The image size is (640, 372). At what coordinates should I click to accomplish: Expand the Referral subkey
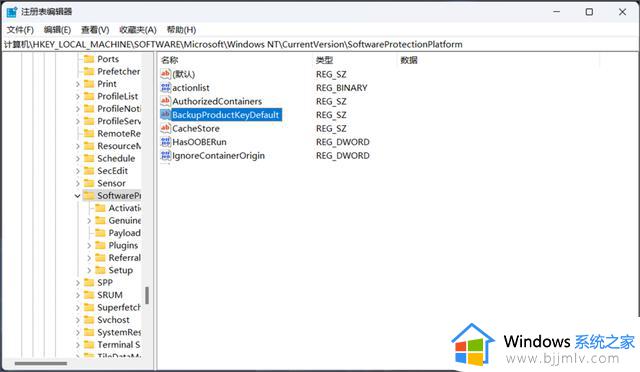pyautogui.click(x=89, y=258)
